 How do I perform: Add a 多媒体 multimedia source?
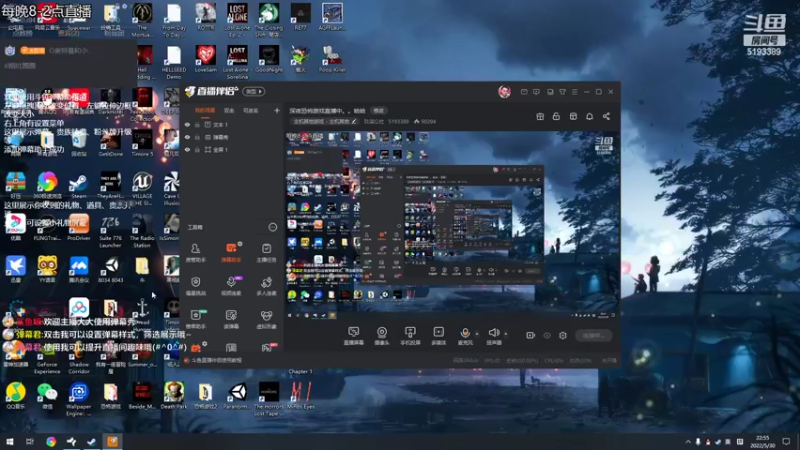click(x=439, y=336)
